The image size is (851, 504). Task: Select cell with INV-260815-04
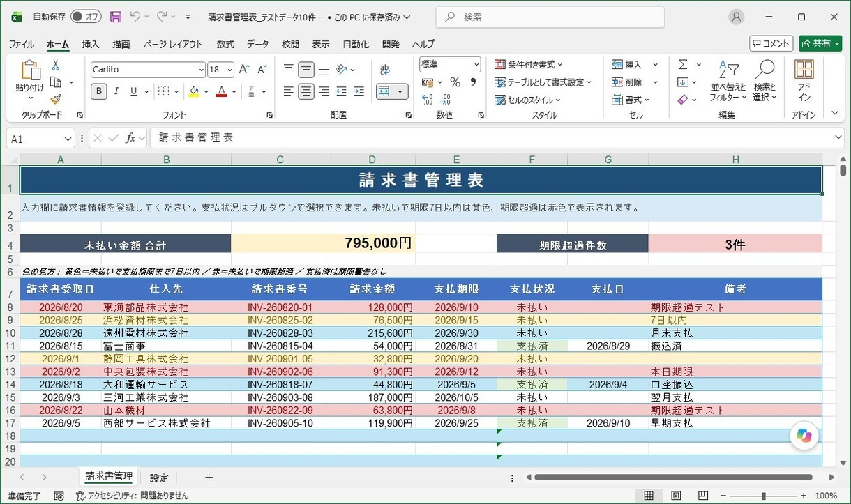[x=280, y=346]
